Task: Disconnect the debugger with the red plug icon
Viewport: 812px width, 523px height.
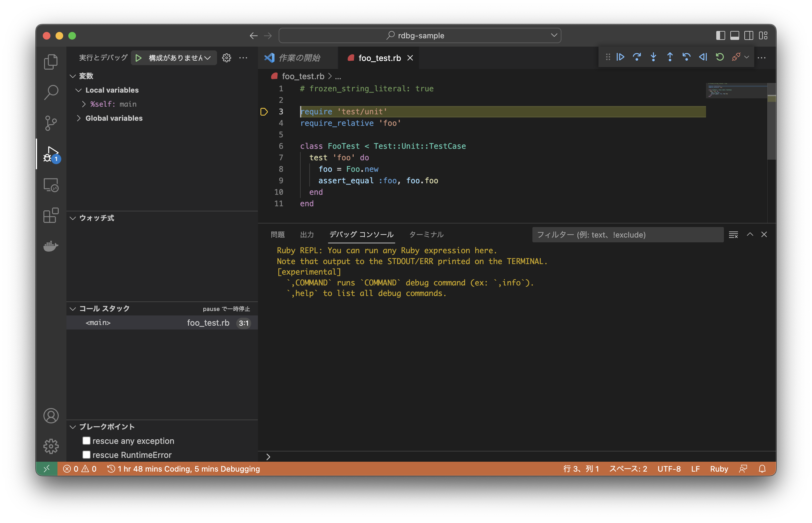Action: 736,57
